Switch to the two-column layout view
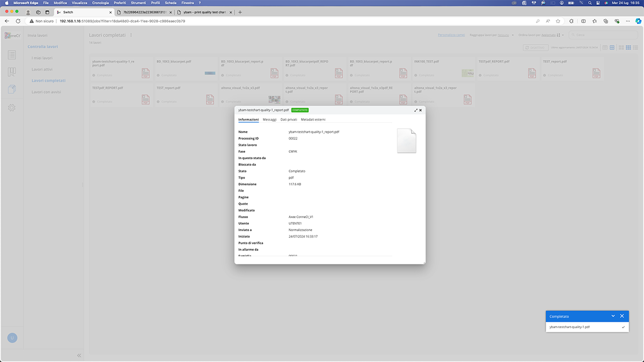Image resolution: width=644 pixels, height=362 pixels. [605, 48]
